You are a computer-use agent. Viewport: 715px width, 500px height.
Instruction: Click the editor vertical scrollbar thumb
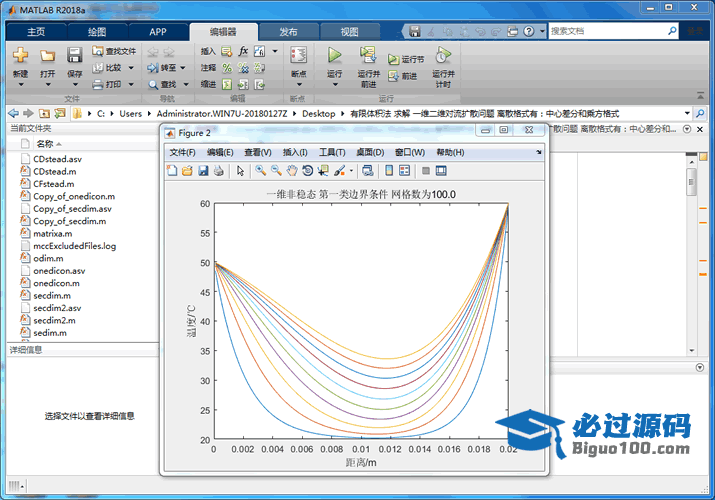691,182
